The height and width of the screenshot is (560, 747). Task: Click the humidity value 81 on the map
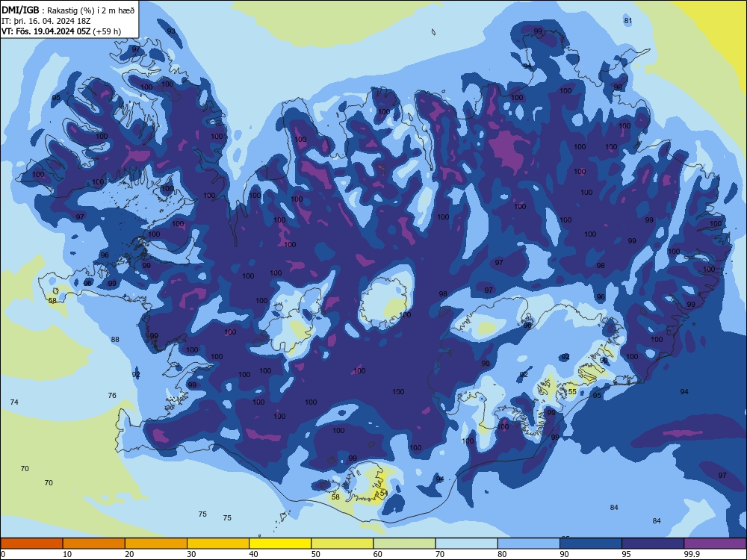(x=628, y=20)
